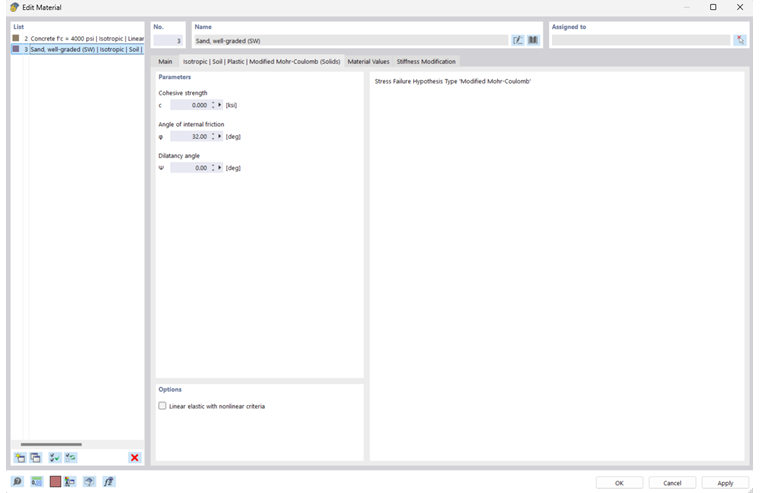This screenshot has height=493, width=760.
Task: Delete the selected material with the red X
Action: tap(135, 458)
